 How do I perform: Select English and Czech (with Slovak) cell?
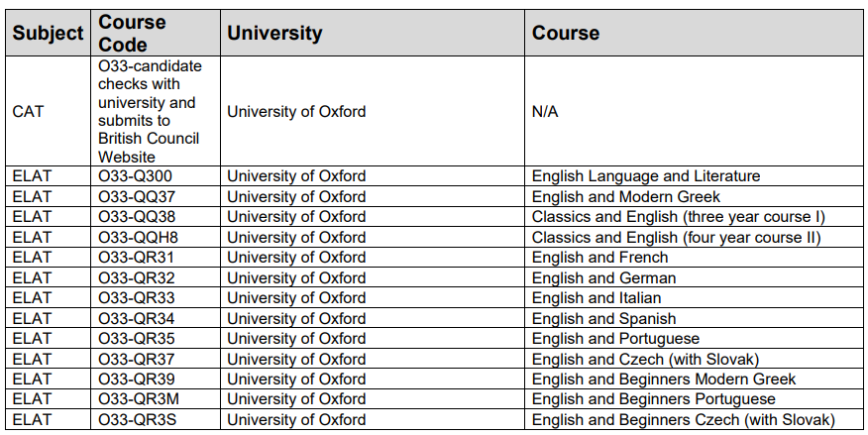tap(694, 359)
